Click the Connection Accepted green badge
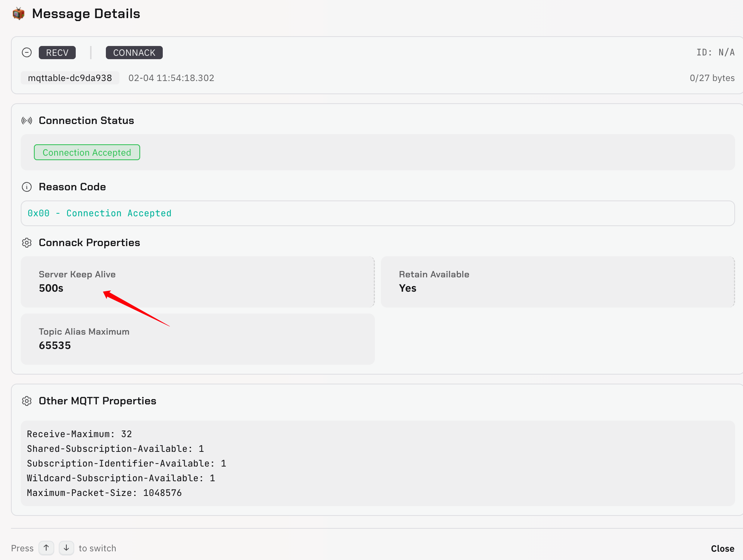This screenshot has height=560, width=743. pyautogui.click(x=87, y=153)
